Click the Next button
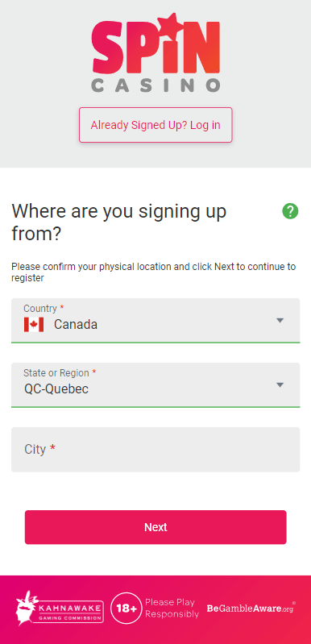 coord(155,527)
